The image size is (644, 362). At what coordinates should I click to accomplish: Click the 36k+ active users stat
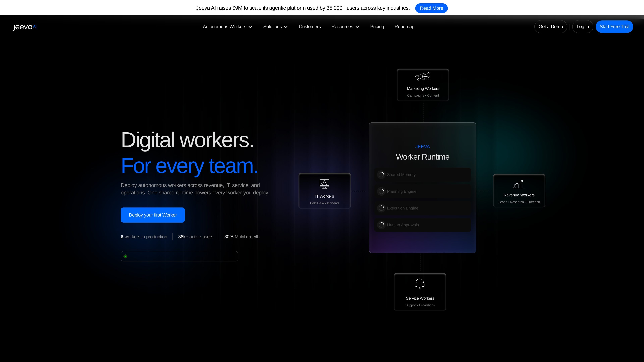(196, 237)
